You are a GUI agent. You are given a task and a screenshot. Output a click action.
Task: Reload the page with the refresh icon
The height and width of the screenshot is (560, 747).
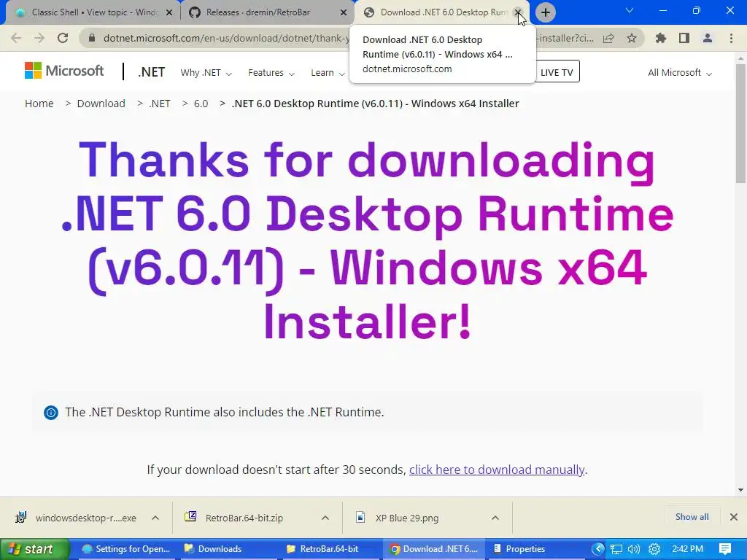[63, 38]
